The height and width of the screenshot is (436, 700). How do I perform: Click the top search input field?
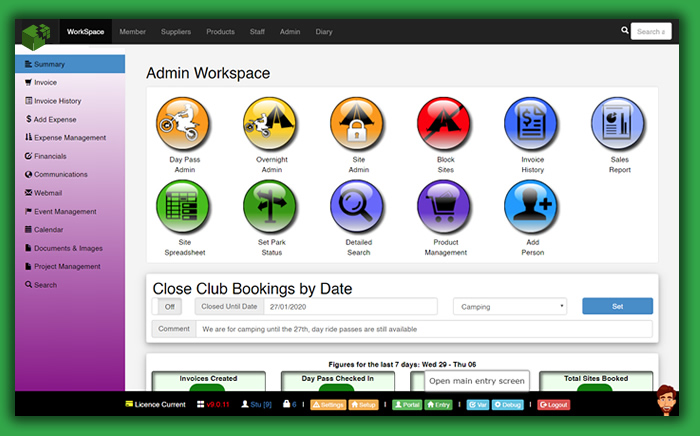[651, 31]
